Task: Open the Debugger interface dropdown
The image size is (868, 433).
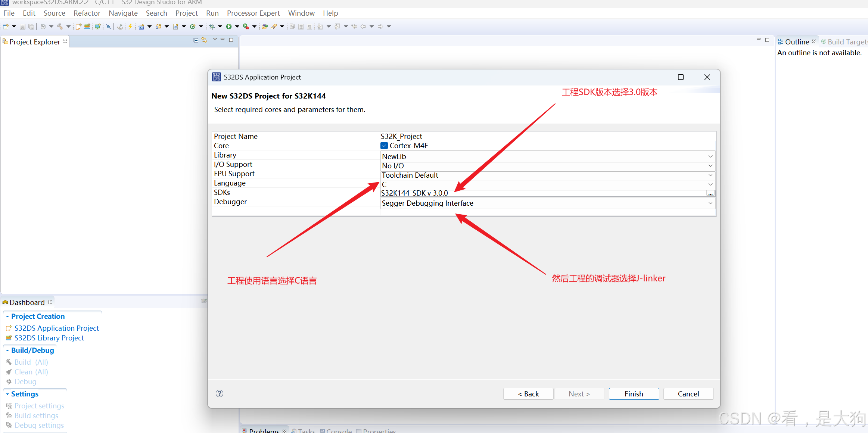Action: [x=710, y=203]
